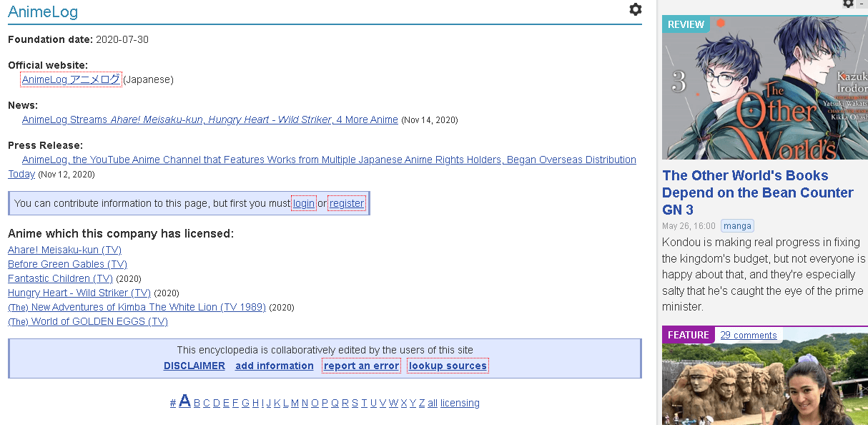Screen dimensions: 868x425
Task: Select letter T in the alphabet index
Action: pyautogui.click(x=364, y=403)
